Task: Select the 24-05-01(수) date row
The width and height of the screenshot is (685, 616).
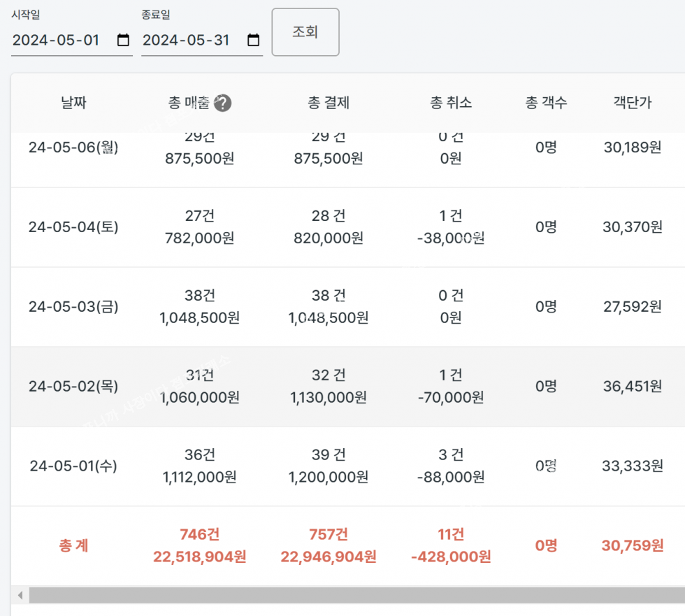Action: (73, 466)
